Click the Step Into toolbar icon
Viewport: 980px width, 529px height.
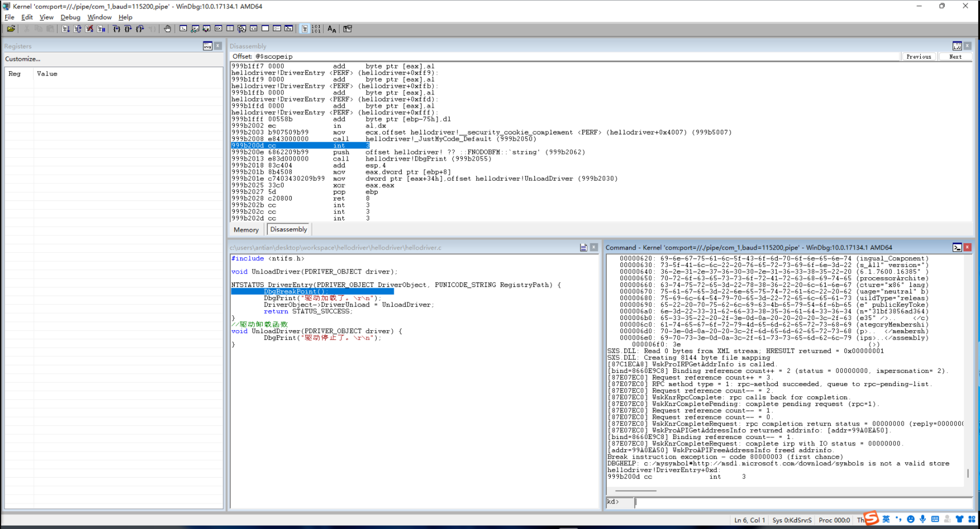click(x=116, y=28)
